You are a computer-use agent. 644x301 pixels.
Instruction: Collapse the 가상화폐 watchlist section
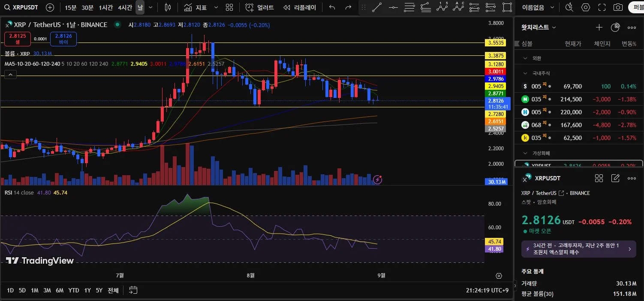coord(526,153)
